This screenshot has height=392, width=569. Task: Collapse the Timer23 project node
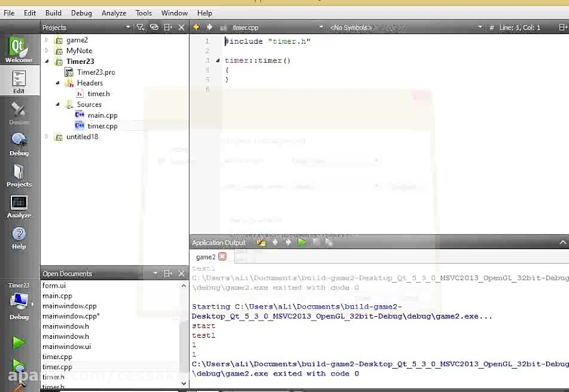[46, 61]
